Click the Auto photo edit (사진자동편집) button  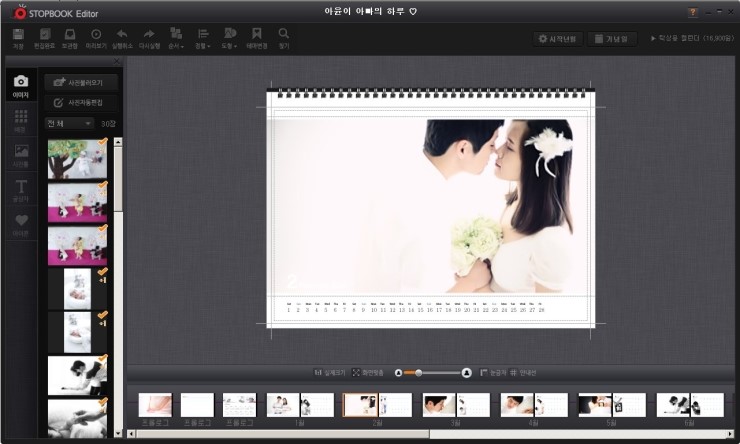[x=81, y=102]
